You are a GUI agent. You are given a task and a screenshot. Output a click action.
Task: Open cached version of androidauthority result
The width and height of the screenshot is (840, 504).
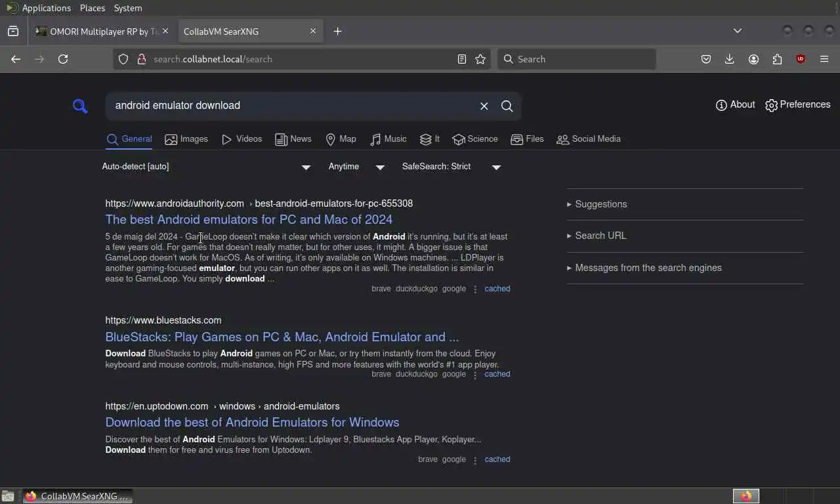497,289
